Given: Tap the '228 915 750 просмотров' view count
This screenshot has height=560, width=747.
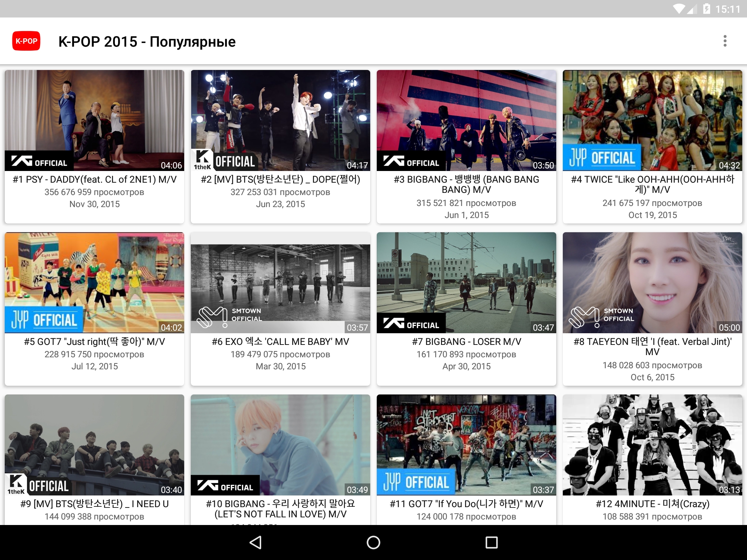Looking at the screenshot, I should pyautogui.click(x=94, y=354).
